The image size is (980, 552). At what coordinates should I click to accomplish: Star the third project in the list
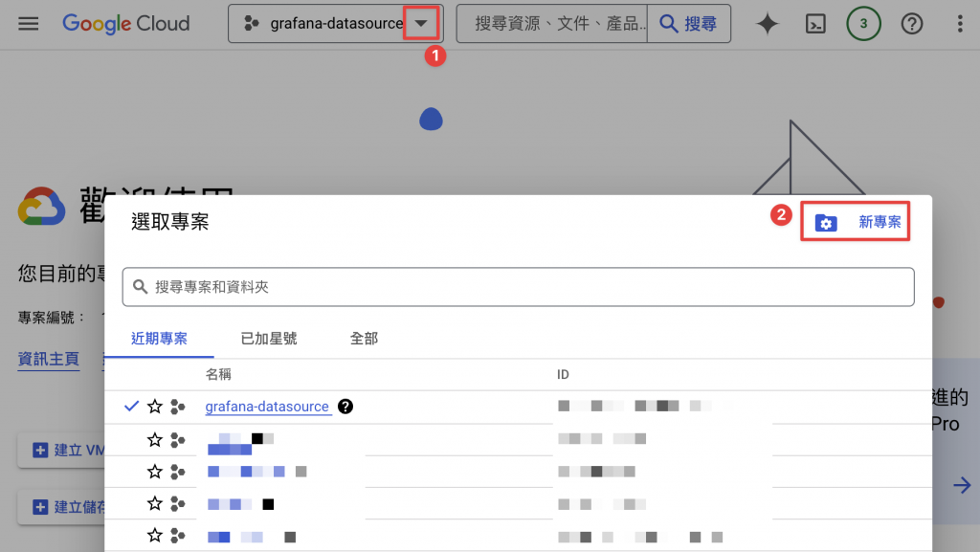[154, 472]
